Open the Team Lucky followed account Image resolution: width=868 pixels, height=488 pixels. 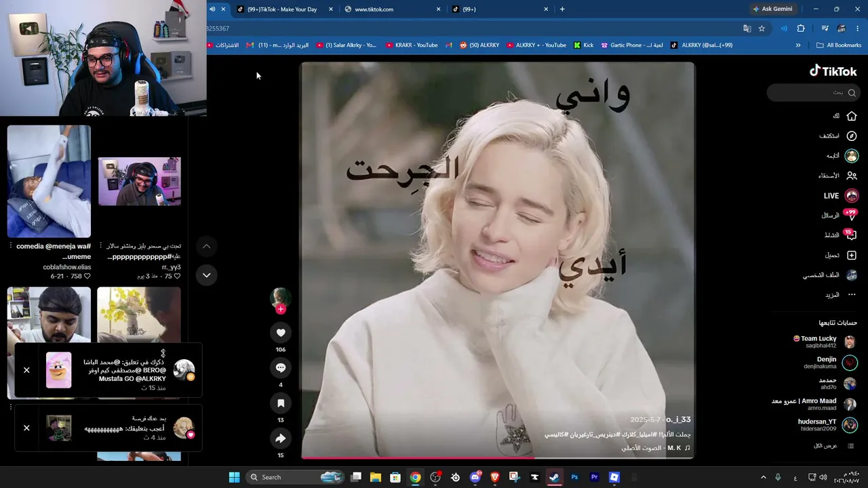click(x=825, y=342)
